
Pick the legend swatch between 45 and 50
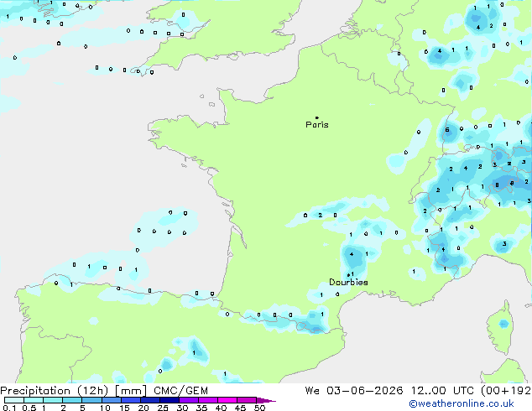coord(247,400)
